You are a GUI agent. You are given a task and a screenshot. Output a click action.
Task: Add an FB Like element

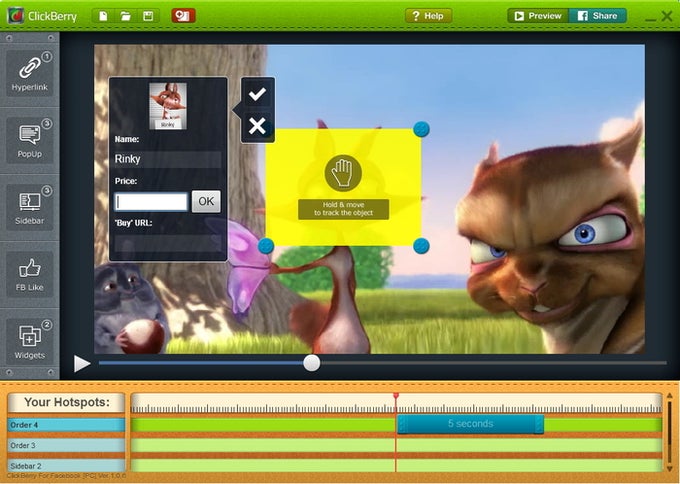(29, 274)
